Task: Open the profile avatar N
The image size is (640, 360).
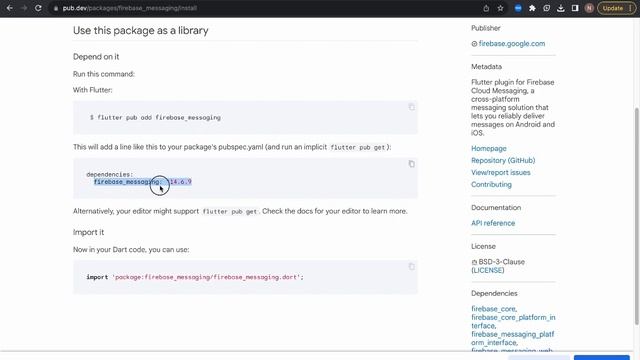Action: (x=589, y=8)
